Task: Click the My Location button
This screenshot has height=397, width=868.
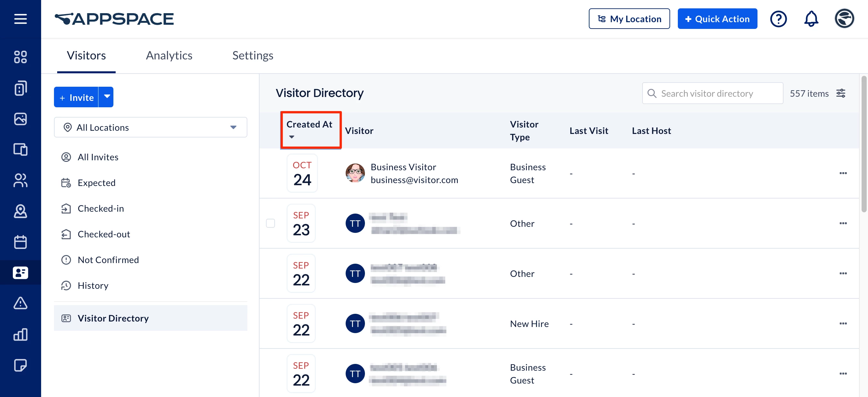Action: (629, 19)
